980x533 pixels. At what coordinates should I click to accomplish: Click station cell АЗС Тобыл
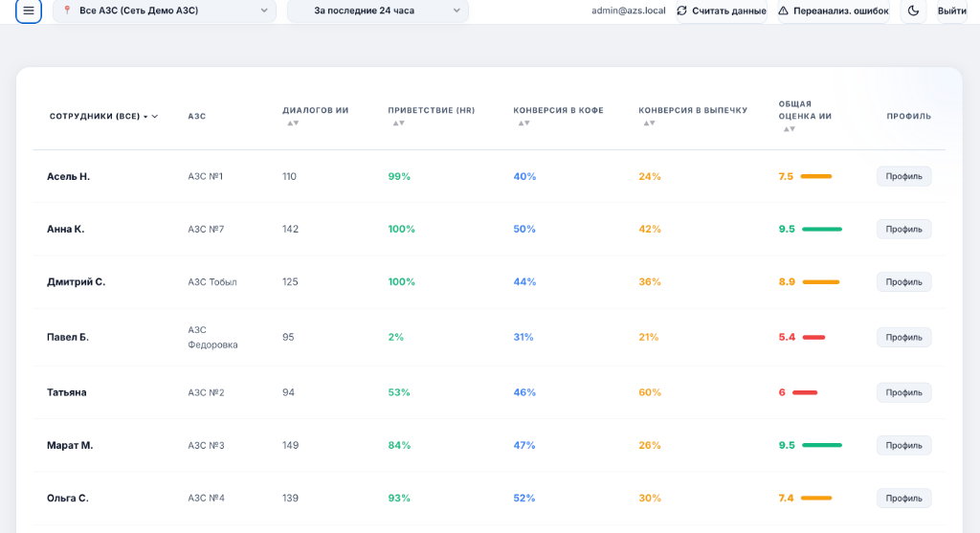click(x=212, y=281)
